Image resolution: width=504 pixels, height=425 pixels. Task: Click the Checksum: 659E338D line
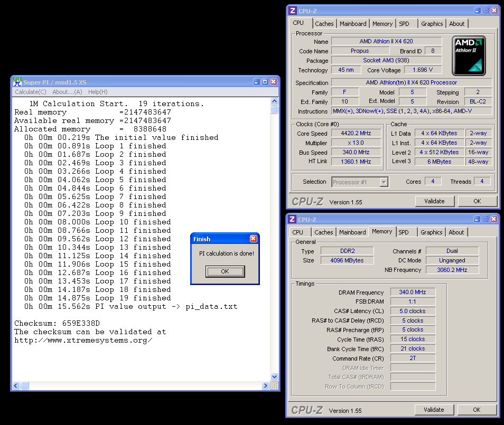57,323
